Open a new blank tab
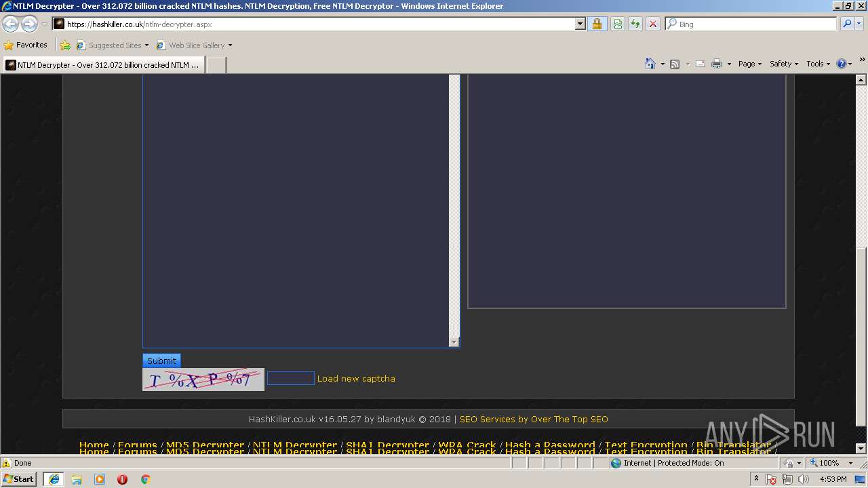 [x=216, y=65]
